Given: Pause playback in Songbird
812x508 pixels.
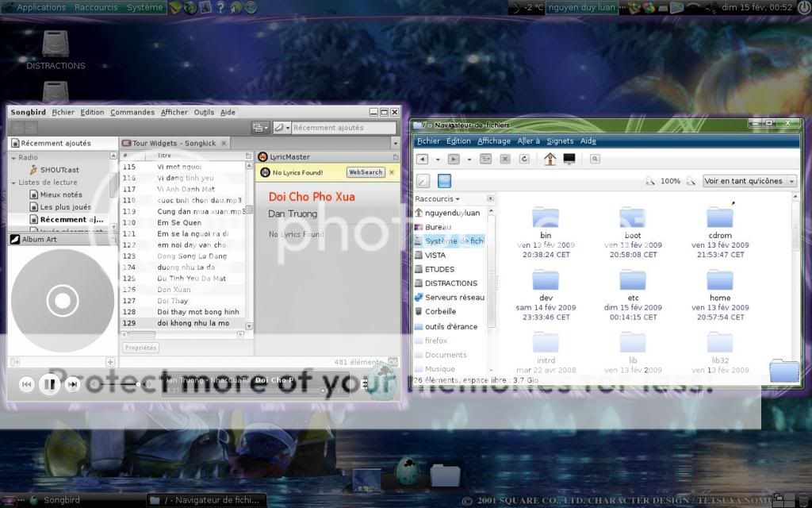Looking at the screenshot, I should (x=50, y=384).
